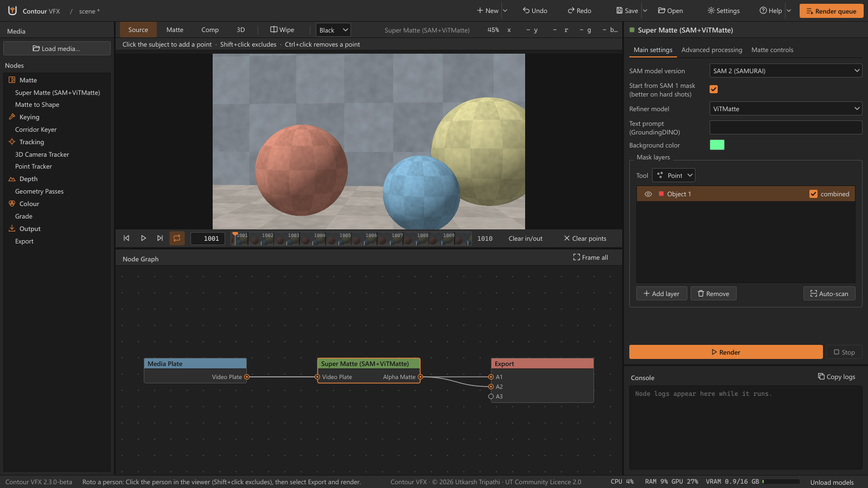Viewport: 868px width, 488px height.
Task: Open the Settings dialog
Action: (724, 11)
